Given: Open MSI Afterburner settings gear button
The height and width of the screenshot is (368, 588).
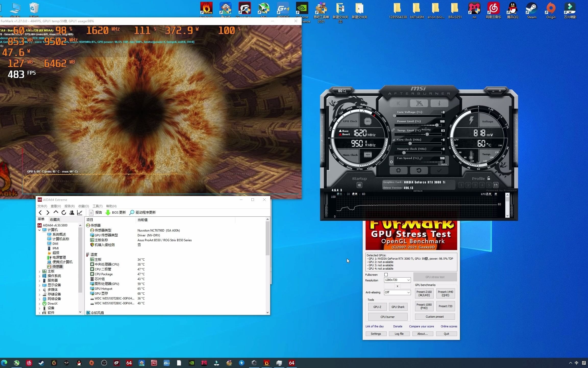Looking at the screenshot, I should (398, 170).
